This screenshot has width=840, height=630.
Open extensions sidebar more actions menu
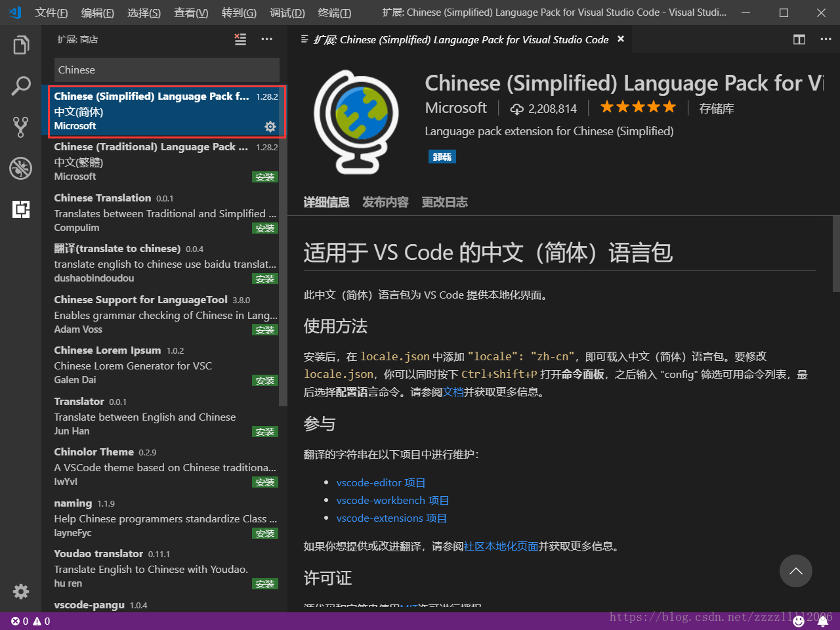coord(266,39)
